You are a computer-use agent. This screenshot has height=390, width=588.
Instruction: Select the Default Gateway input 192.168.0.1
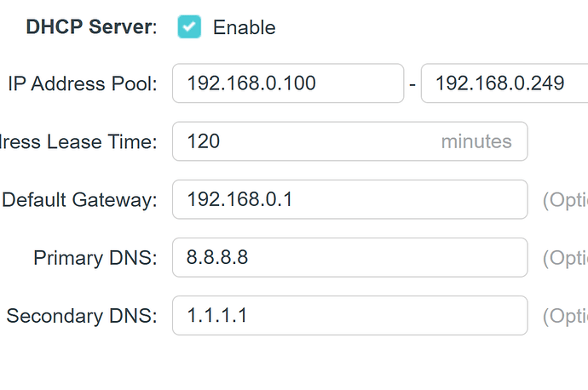(349, 200)
